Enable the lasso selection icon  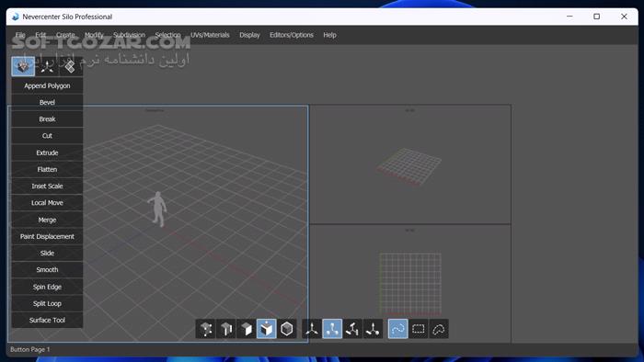click(439, 329)
